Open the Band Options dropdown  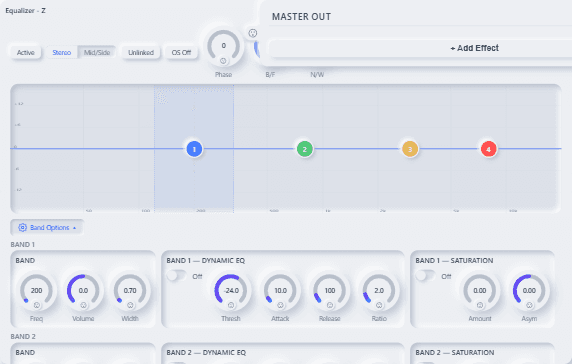tap(47, 228)
